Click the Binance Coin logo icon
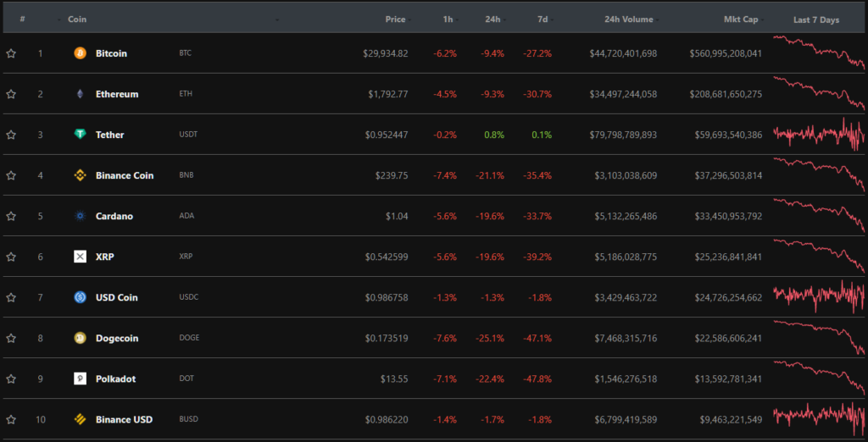 click(x=81, y=175)
